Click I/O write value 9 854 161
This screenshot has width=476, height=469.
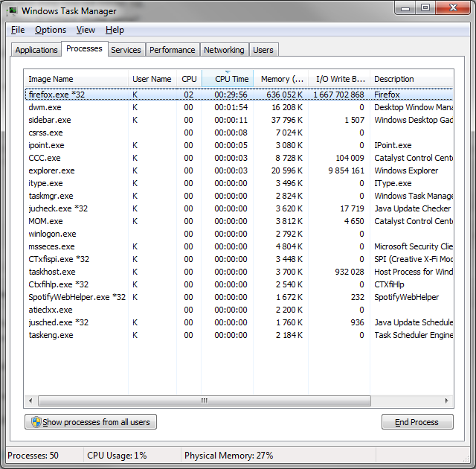point(347,170)
